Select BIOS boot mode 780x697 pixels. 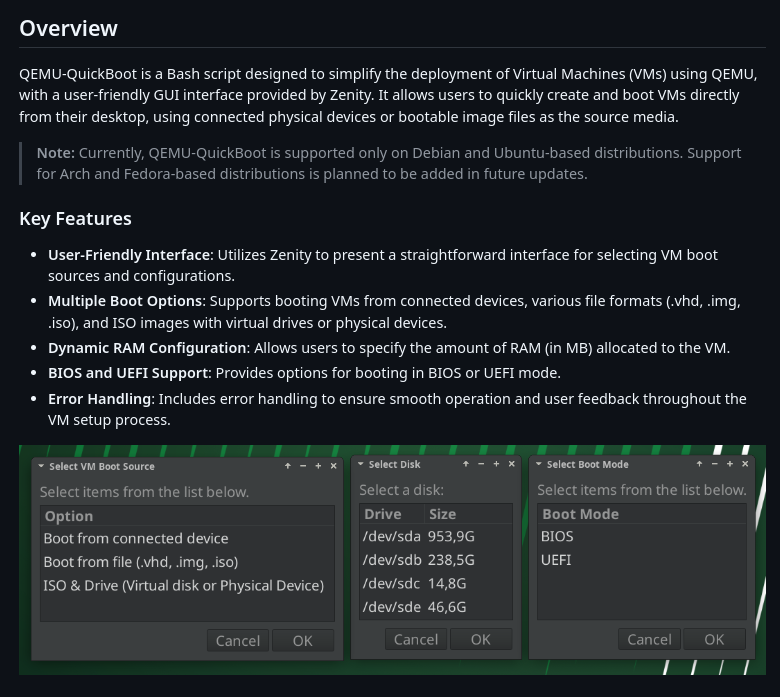click(642, 536)
